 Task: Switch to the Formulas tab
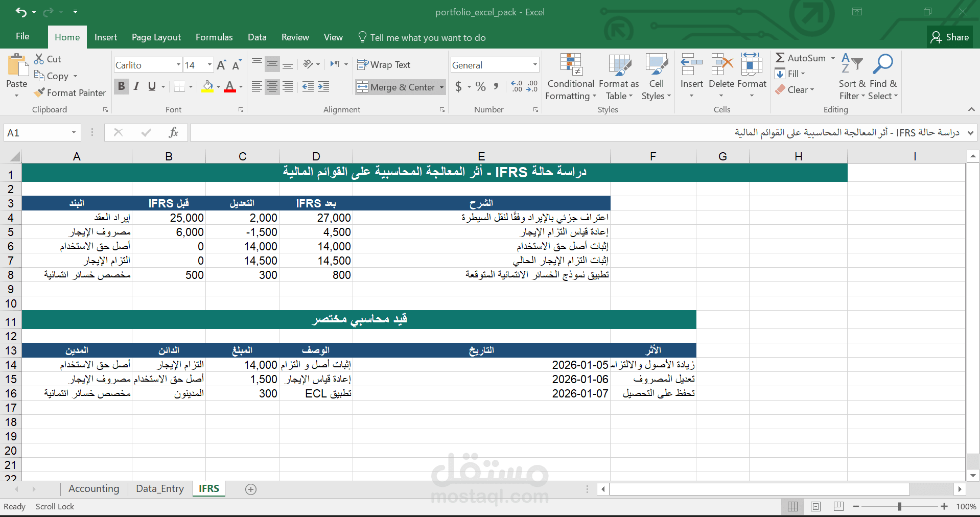click(x=214, y=37)
